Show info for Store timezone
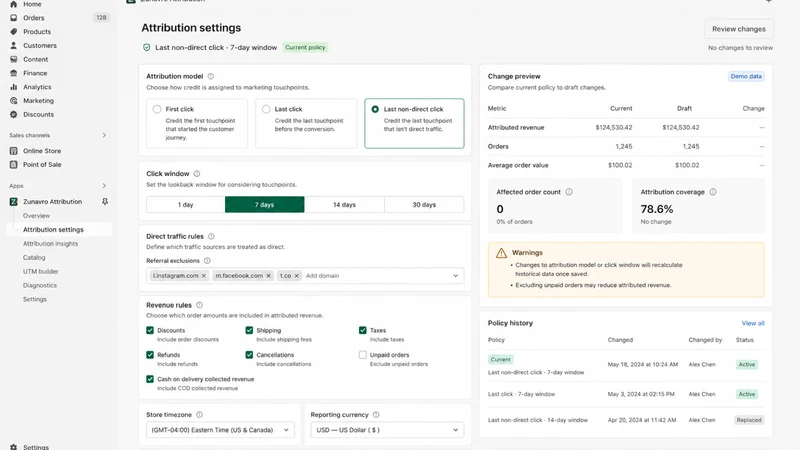The width and height of the screenshot is (800, 450). pyautogui.click(x=199, y=415)
